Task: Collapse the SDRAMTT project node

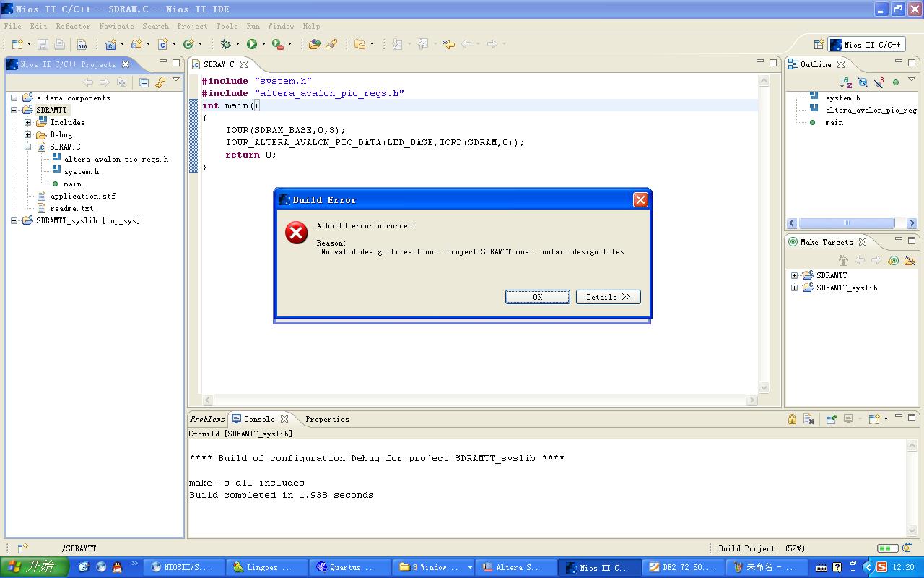Action: coord(14,110)
